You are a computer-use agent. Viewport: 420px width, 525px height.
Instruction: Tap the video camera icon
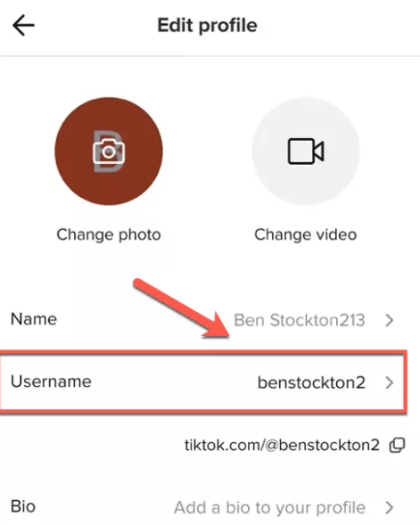click(306, 151)
